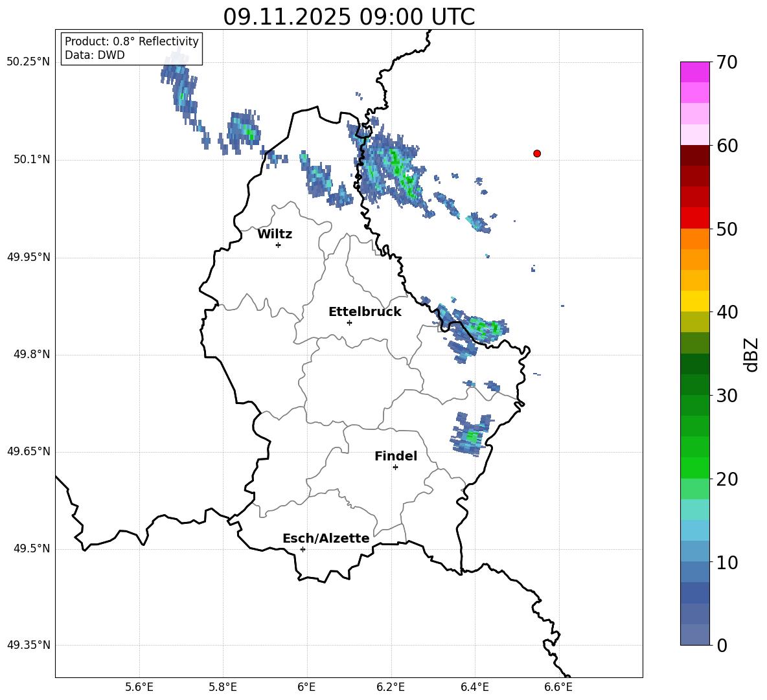Click the dBZ colorbar label
767x700 pixels.
point(750,354)
